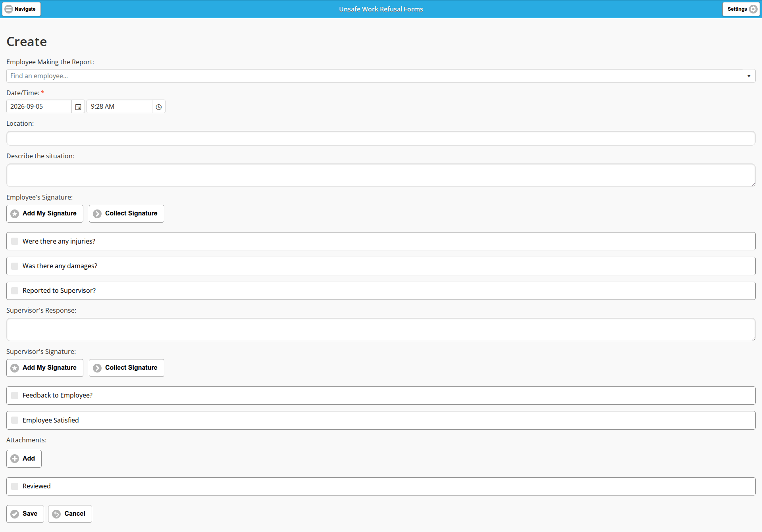This screenshot has width=762, height=532.
Task: Click Collect Signature under Employee's Signature
Action: [x=127, y=213]
